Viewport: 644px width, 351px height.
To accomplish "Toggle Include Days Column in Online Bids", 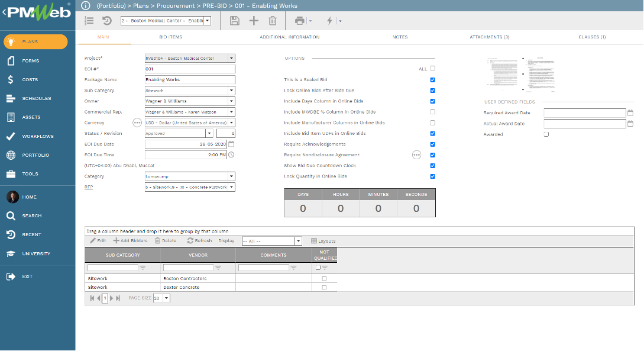I will (432, 101).
